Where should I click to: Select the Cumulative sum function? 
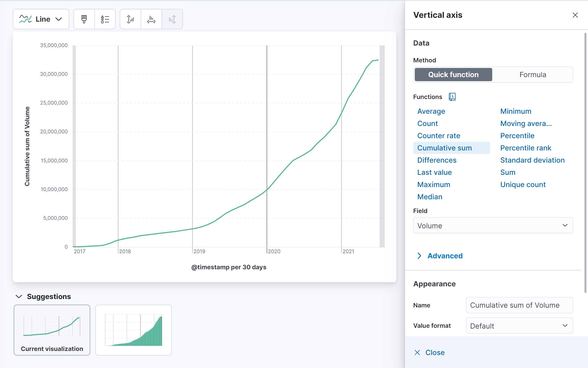click(x=444, y=148)
